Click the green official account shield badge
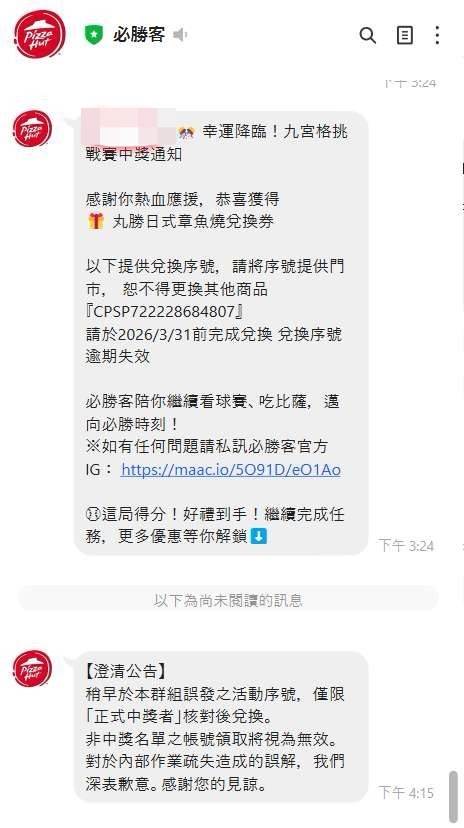 coord(94,35)
